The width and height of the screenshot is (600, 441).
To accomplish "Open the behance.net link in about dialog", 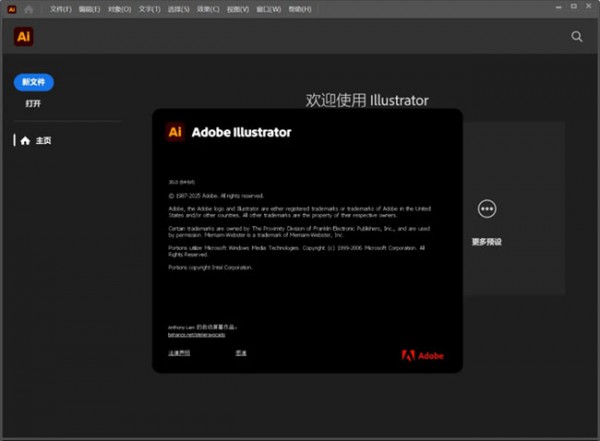I will pos(196,335).
